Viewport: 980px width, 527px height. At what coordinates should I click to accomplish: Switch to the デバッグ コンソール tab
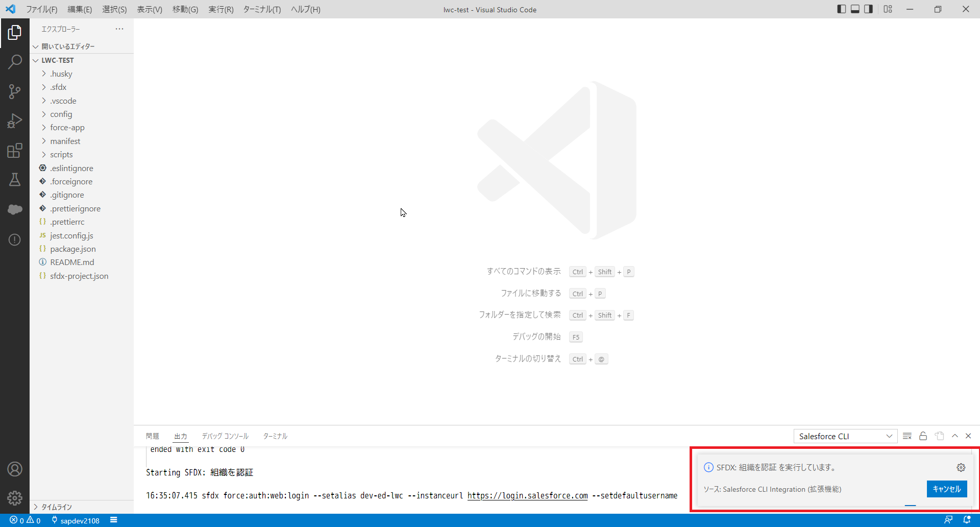click(x=225, y=436)
